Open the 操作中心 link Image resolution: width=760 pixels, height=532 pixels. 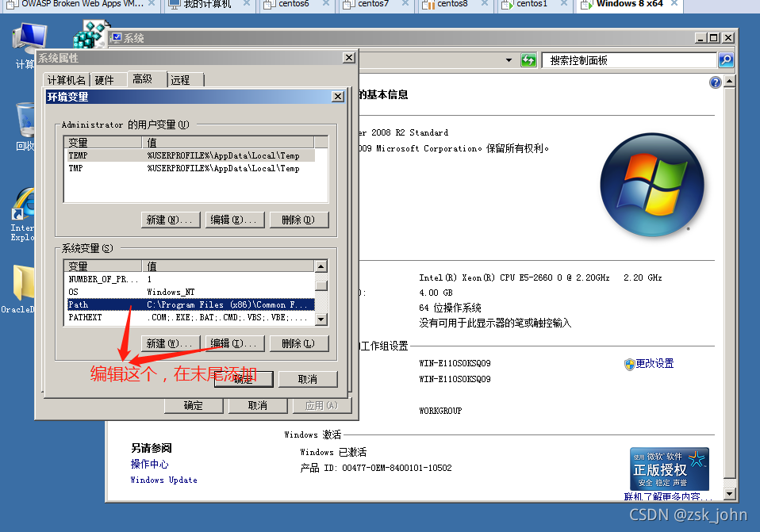150,464
